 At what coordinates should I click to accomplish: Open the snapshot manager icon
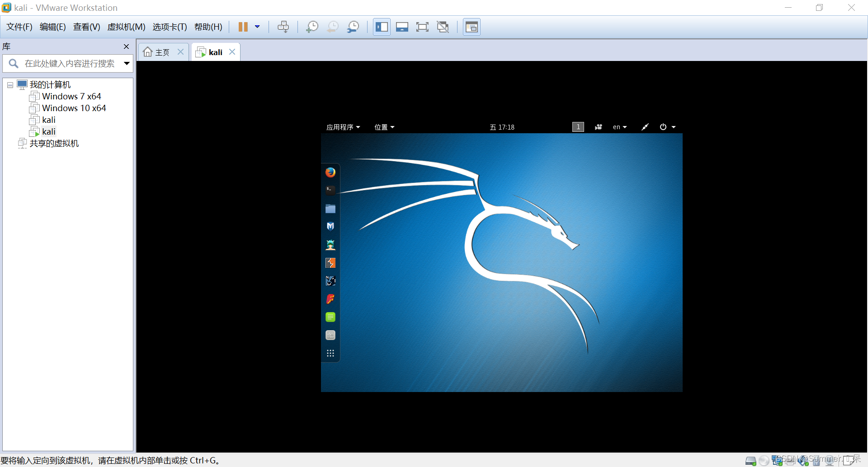coord(353,27)
